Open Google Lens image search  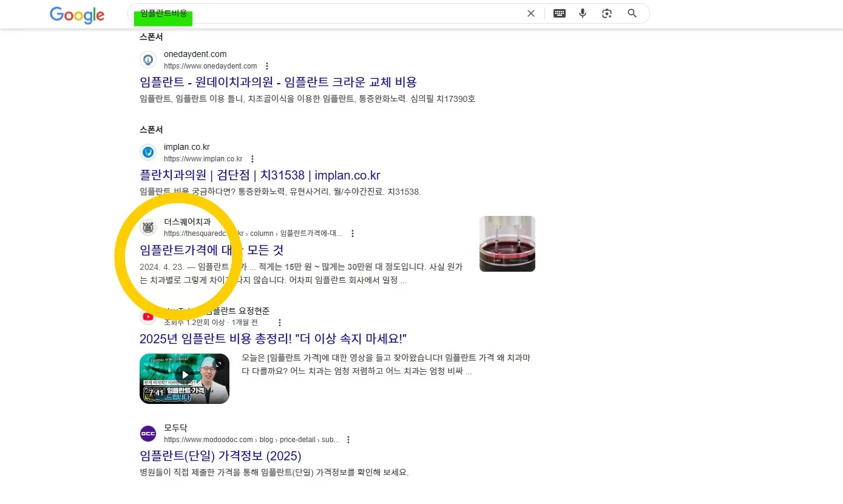[x=606, y=13]
